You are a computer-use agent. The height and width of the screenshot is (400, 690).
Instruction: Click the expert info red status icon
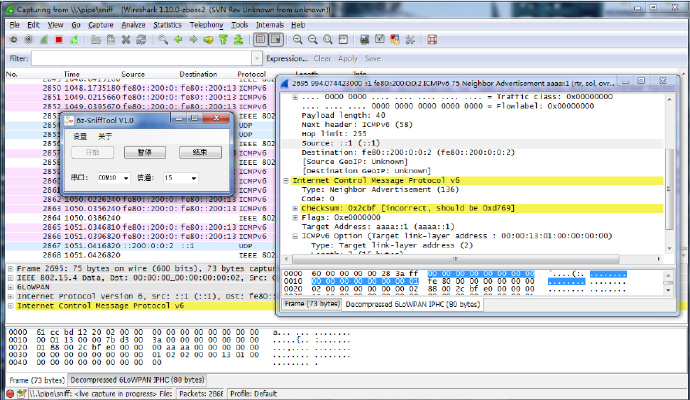click(10, 394)
